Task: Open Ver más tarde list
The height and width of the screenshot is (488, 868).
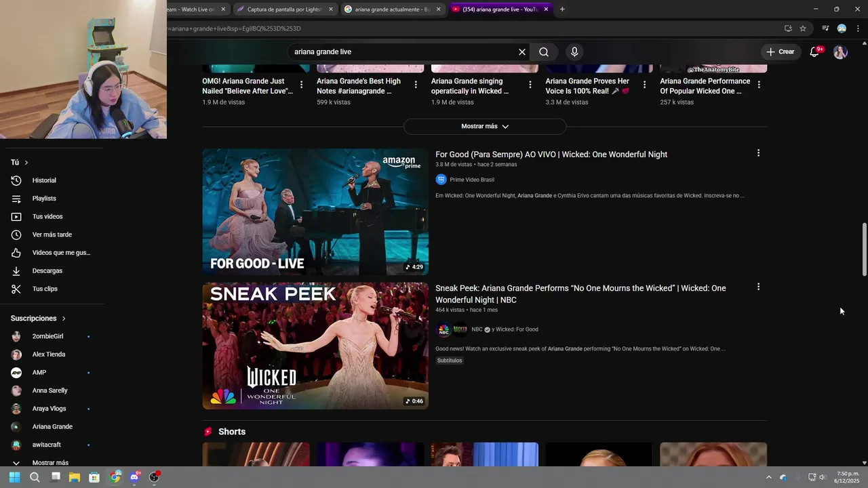Action: pos(52,235)
